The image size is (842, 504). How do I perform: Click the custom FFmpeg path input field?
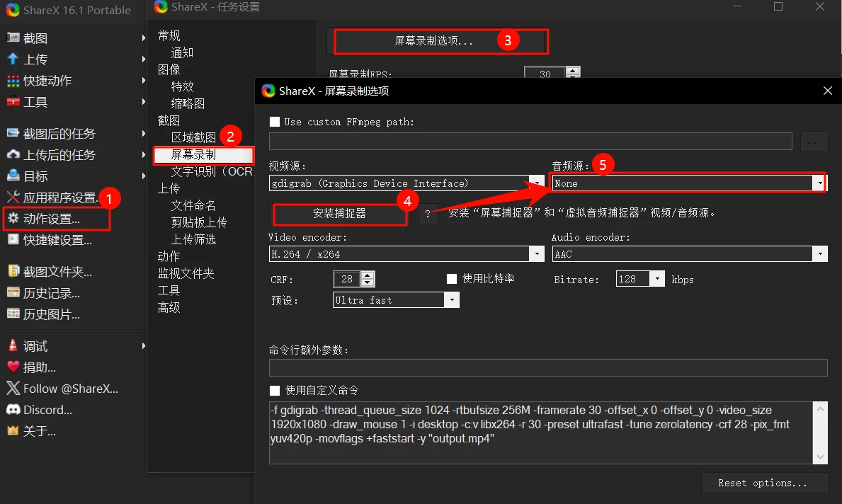click(x=530, y=141)
